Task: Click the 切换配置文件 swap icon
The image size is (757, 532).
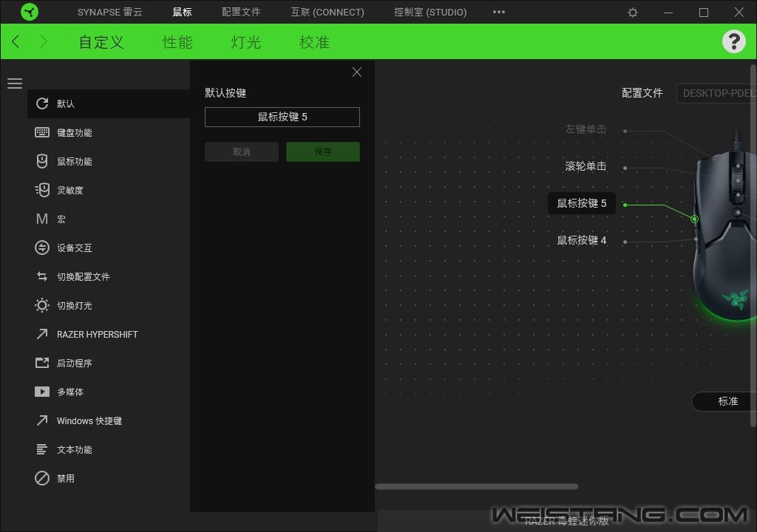Action: coord(42,276)
